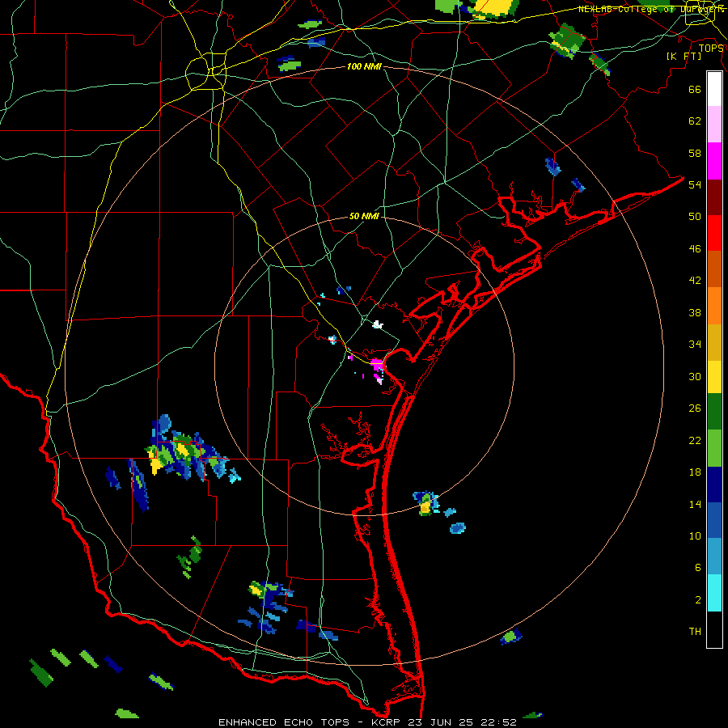Click the '58' legend value
The height and width of the screenshot is (728, 728).
click(695, 153)
